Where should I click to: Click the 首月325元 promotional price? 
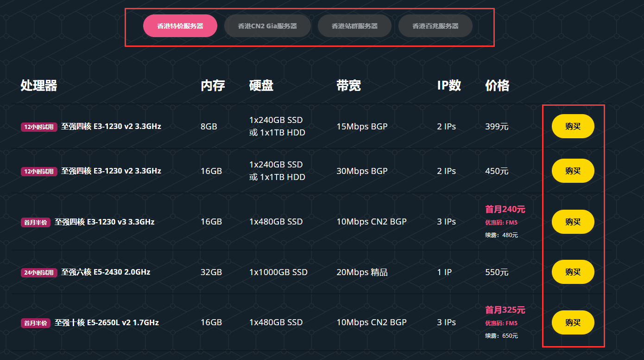[x=505, y=310]
